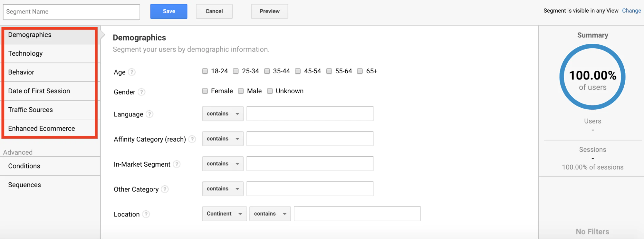Click the help icon next to Age

(x=132, y=72)
